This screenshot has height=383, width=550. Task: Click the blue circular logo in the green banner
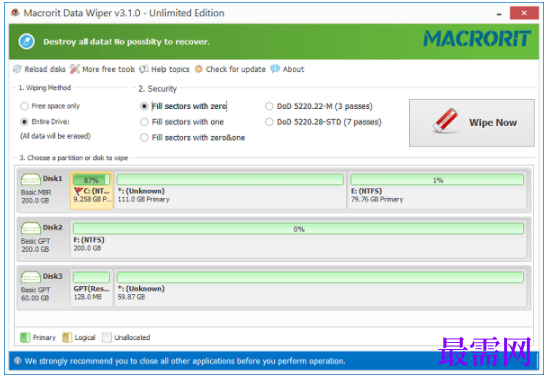tap(27, 41)
